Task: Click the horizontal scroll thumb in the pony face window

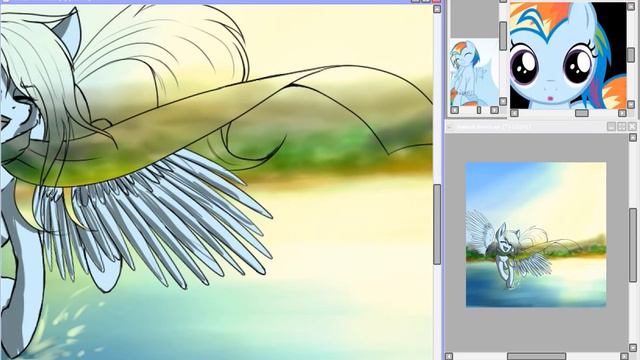Action: [x=582, y=113]
